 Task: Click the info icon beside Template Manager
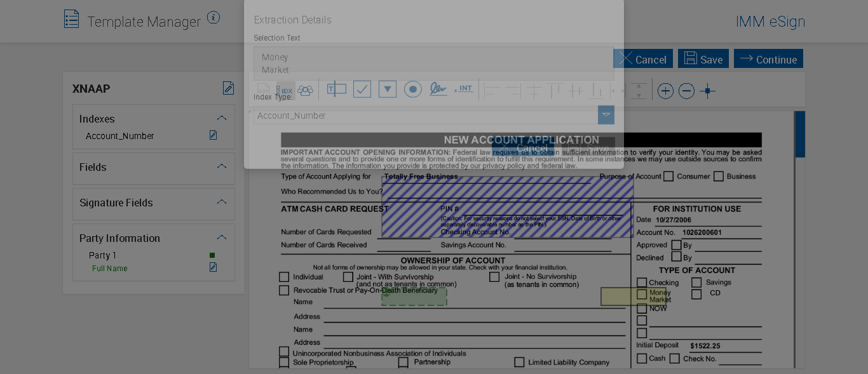point(214,18)
